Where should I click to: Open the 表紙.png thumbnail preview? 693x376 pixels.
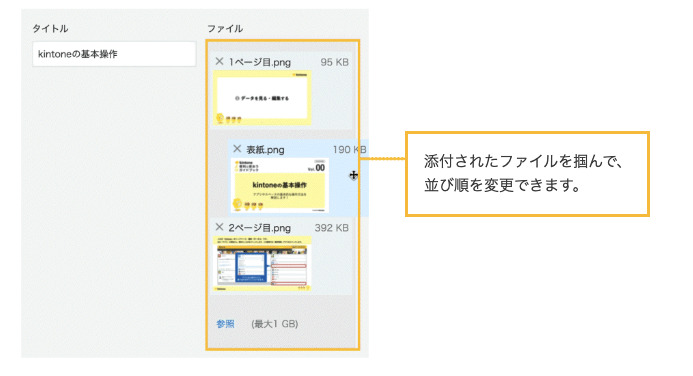279,186
